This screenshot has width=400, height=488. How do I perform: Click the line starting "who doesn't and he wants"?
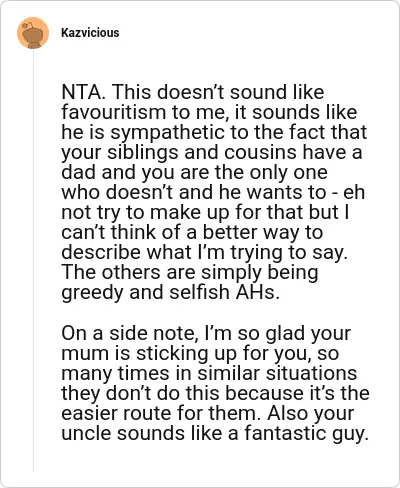tap(213, 192)
